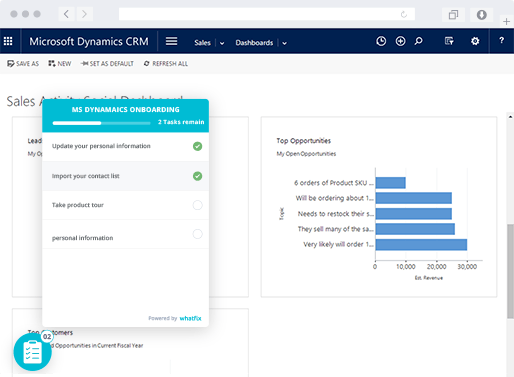Click SET AS DEFAULT command
The image size is (514, 377).
[x=107, y=64]
